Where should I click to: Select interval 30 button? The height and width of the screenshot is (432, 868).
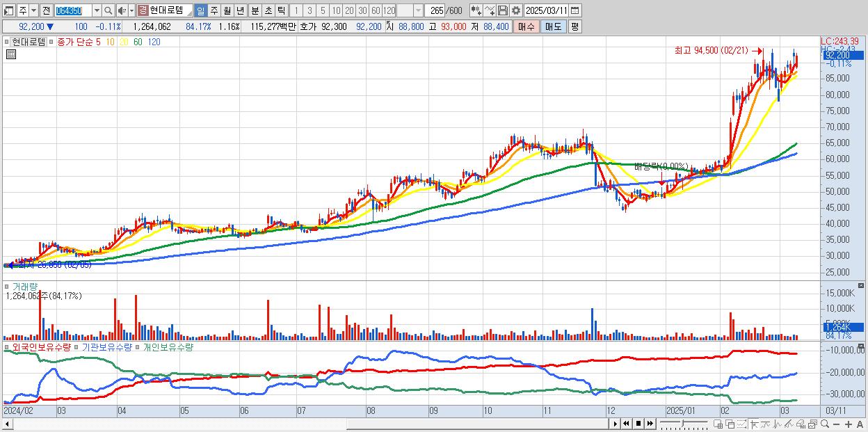tap(362, 10)
